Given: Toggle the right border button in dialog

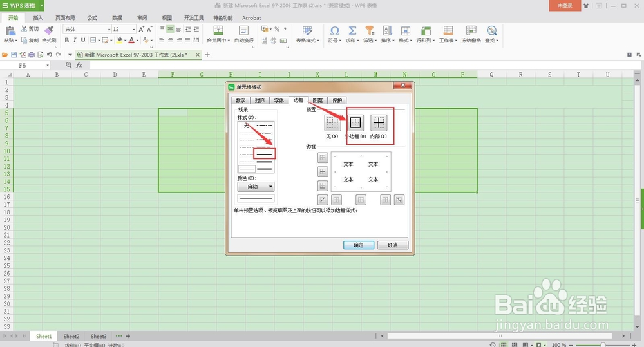Looking at the screenshot, I should (x=385, y=200).
